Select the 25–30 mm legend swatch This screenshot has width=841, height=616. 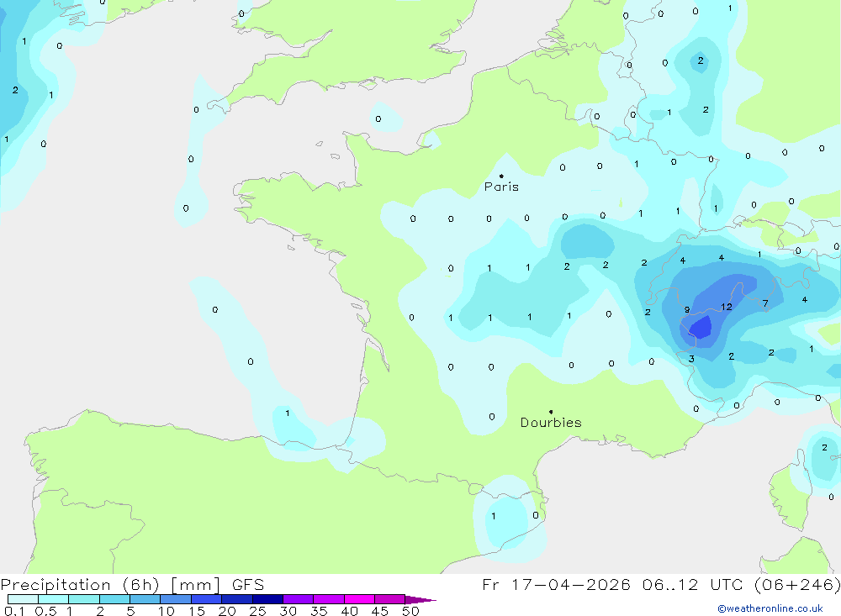coord(267,599)
